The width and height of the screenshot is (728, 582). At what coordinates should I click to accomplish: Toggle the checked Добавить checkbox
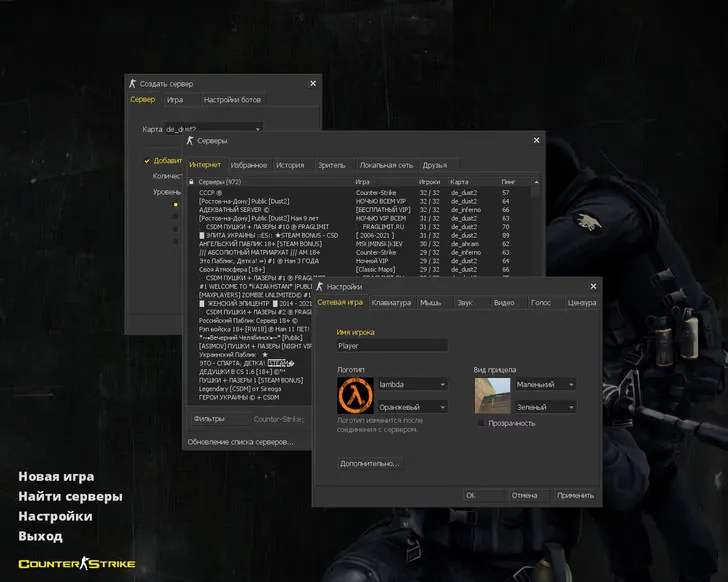(x=147, y=160)
